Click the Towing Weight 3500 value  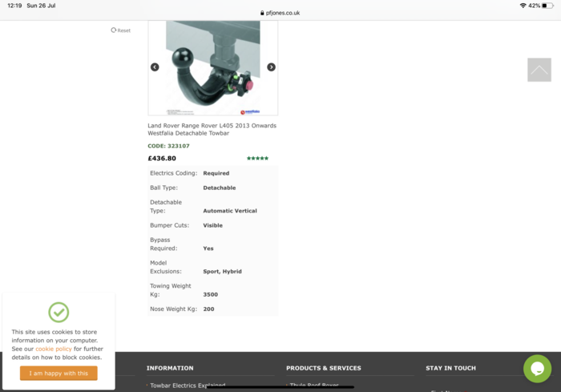(x=210, y=295)
